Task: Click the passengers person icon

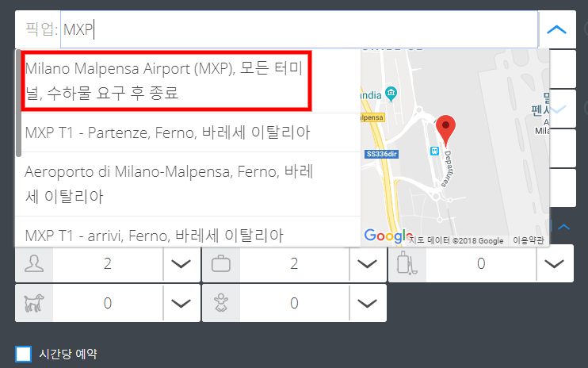Action: (x=33, y=263)
